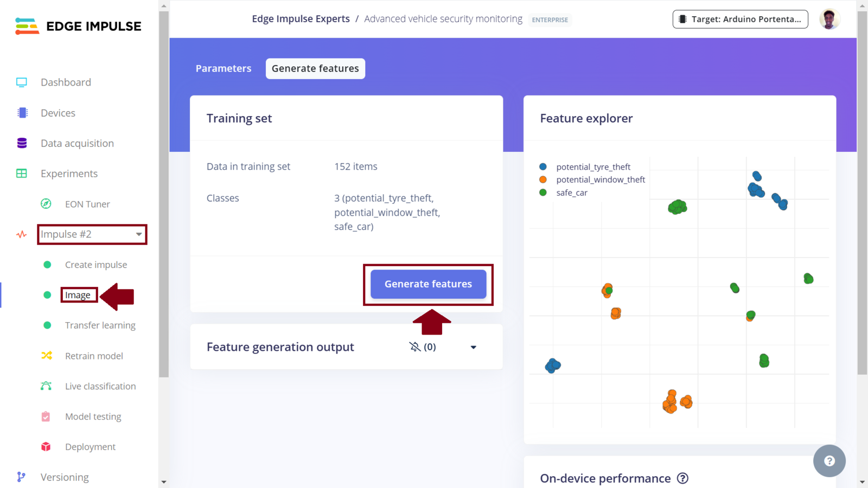Open Target: Arduino Portenta selector
Image resolution: width=868 pixels, height=488 pixels.
(x=741, y=19)
